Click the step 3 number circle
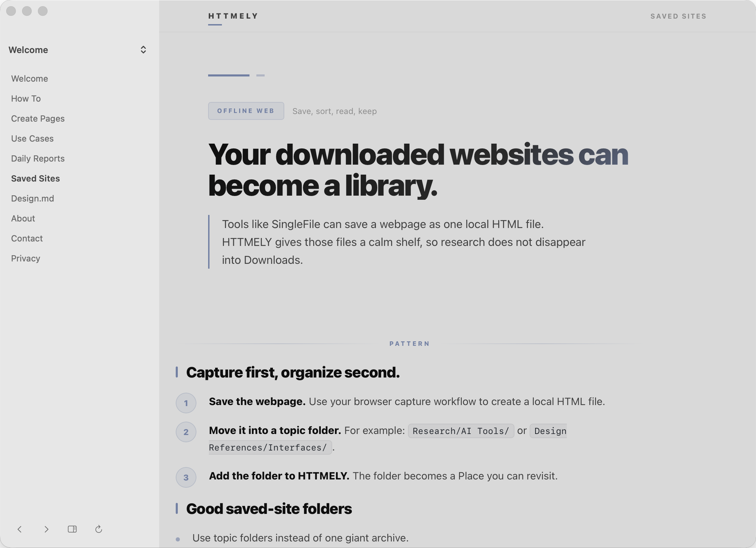The height and width of the screenshot is (548, 756). [x=186, y=477]
